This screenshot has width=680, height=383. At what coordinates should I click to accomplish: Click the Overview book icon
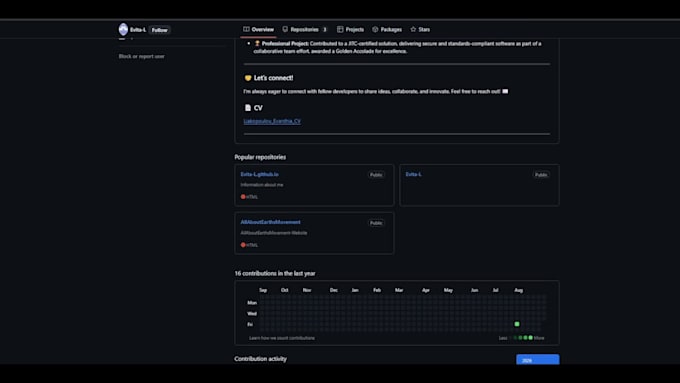[x=246, y=29]
